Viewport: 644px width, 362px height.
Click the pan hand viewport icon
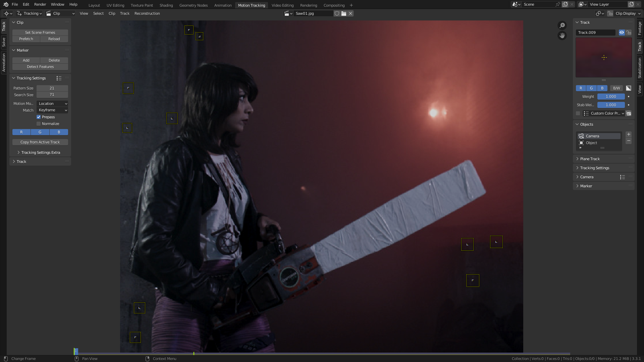(x=562, y=36)
